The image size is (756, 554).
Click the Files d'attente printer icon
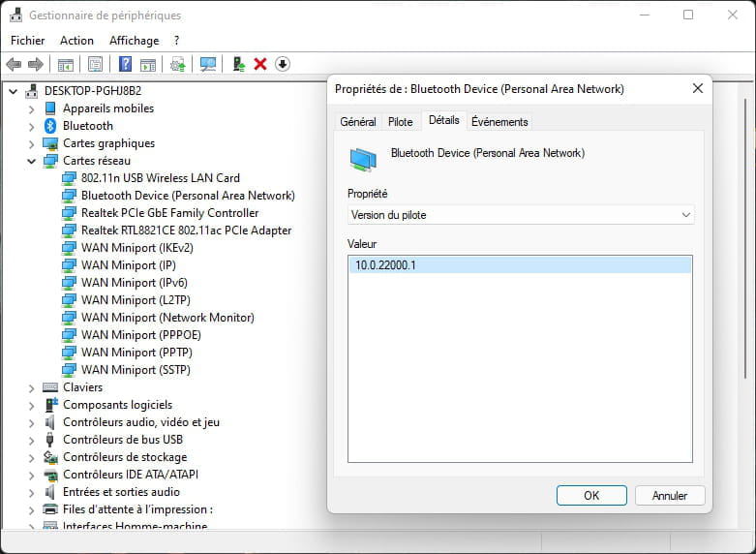point(50,509)
